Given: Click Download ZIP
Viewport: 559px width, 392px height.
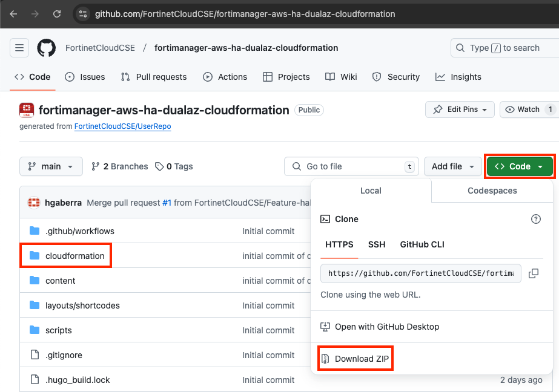Looking at the screenshot, I should 362,359.
